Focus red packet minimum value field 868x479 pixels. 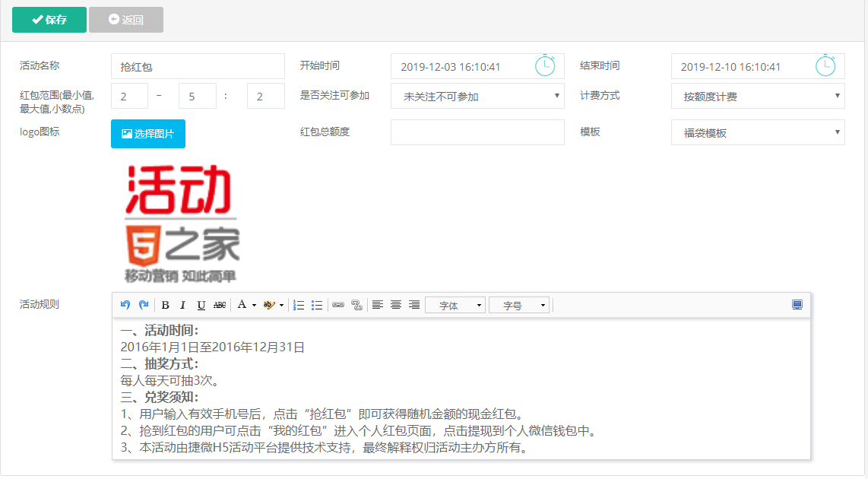(x=129, y=96)
